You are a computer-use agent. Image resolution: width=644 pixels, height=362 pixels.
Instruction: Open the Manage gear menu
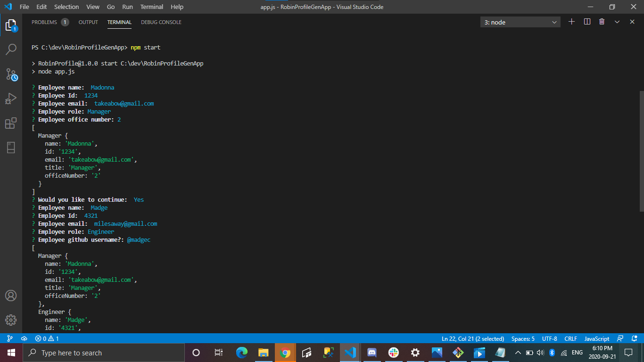tap(11, 320)
